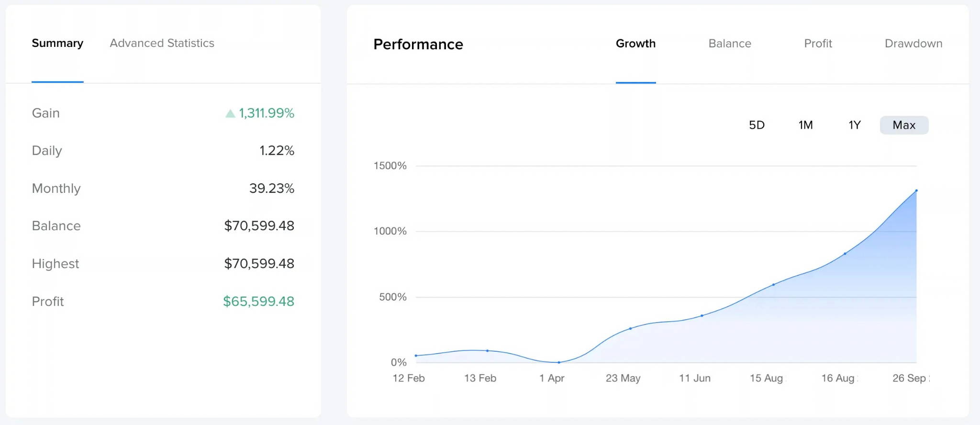Click the 1 Apr chart data point
Image resolution: width=980 pixels, height=425 pixels.
[559, 362]
